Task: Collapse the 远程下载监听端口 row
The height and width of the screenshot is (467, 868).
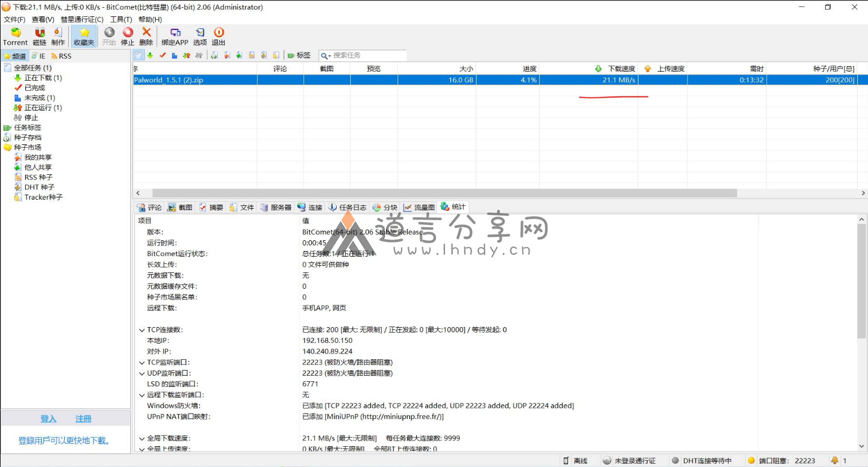Action: [x=142, y=395]
